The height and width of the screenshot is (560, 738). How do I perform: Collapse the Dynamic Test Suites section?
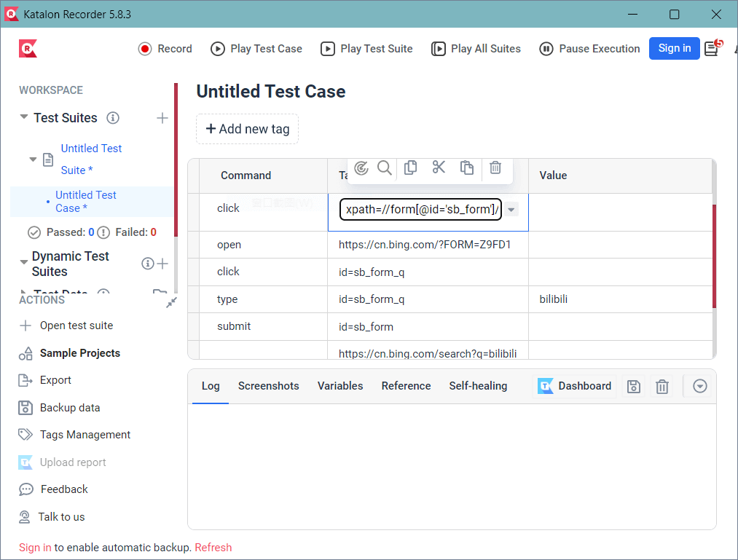(23, 262)
